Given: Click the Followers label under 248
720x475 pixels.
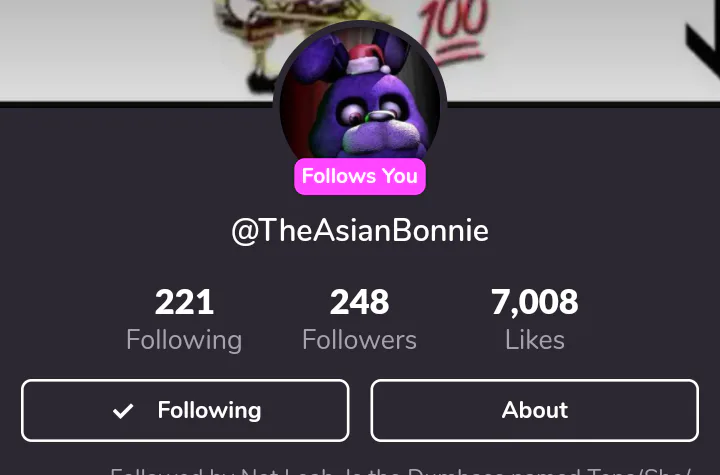Looking at the screenshot, I should click(x=360, y=340).
